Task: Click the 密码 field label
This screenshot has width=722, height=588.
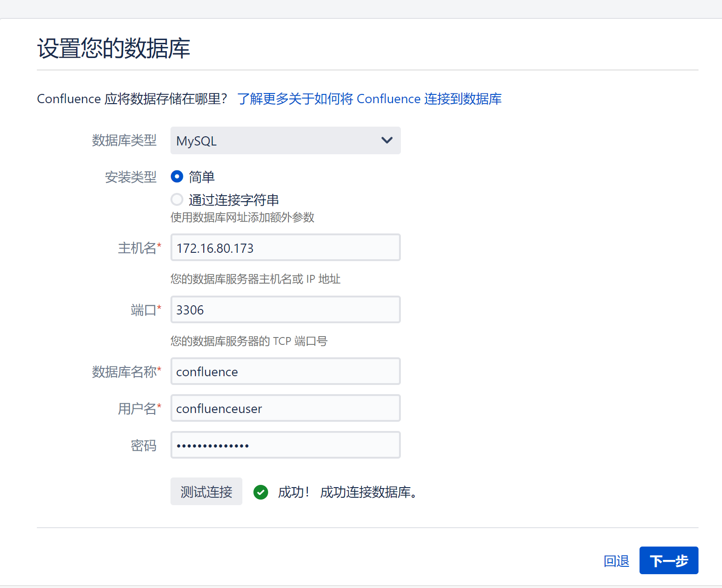Action: [x=144, y=445]
